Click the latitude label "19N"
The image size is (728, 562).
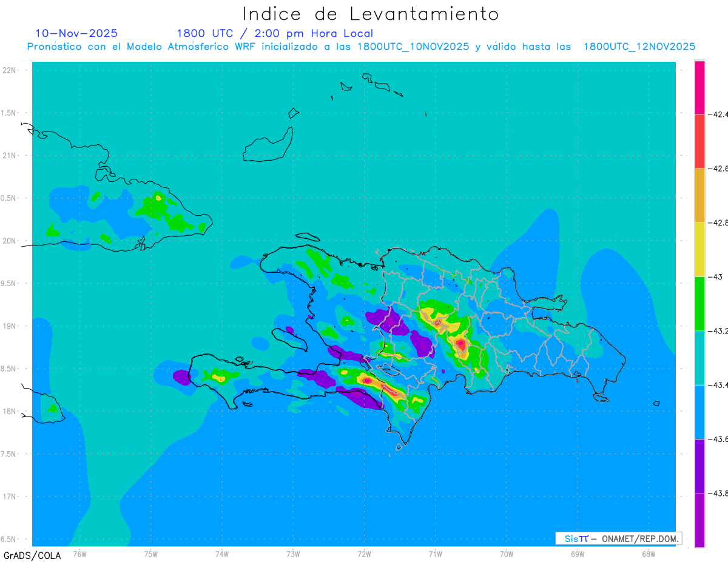9,326
